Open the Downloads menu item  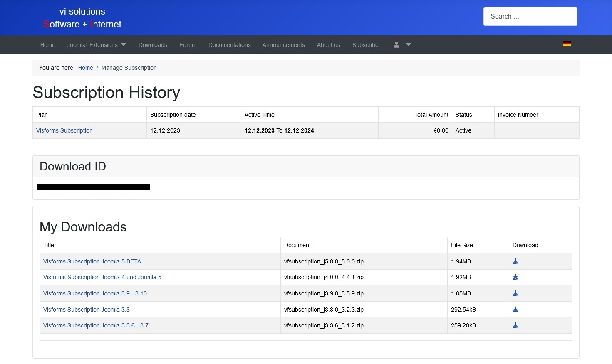[152, 45]
